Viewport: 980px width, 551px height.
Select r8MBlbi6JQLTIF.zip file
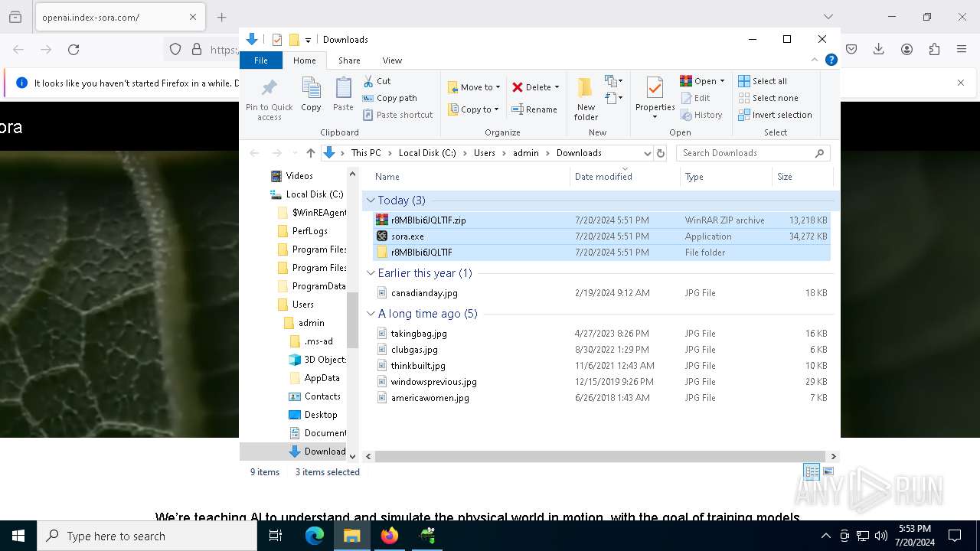click(601, 220)
